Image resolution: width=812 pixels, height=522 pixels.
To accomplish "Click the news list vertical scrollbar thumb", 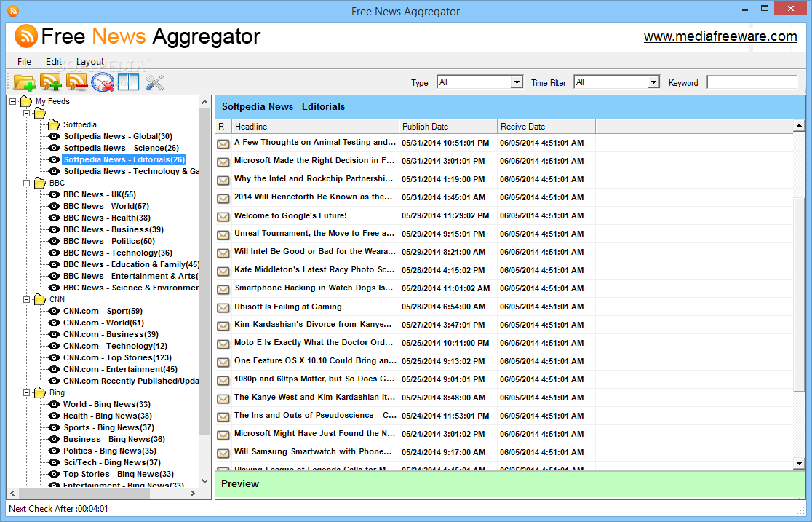I will (x=799, y=294).
